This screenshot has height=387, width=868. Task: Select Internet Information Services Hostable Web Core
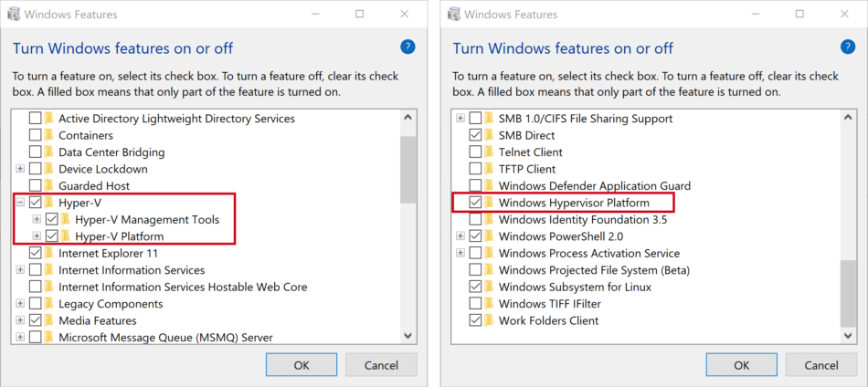(x=183, y=287)
